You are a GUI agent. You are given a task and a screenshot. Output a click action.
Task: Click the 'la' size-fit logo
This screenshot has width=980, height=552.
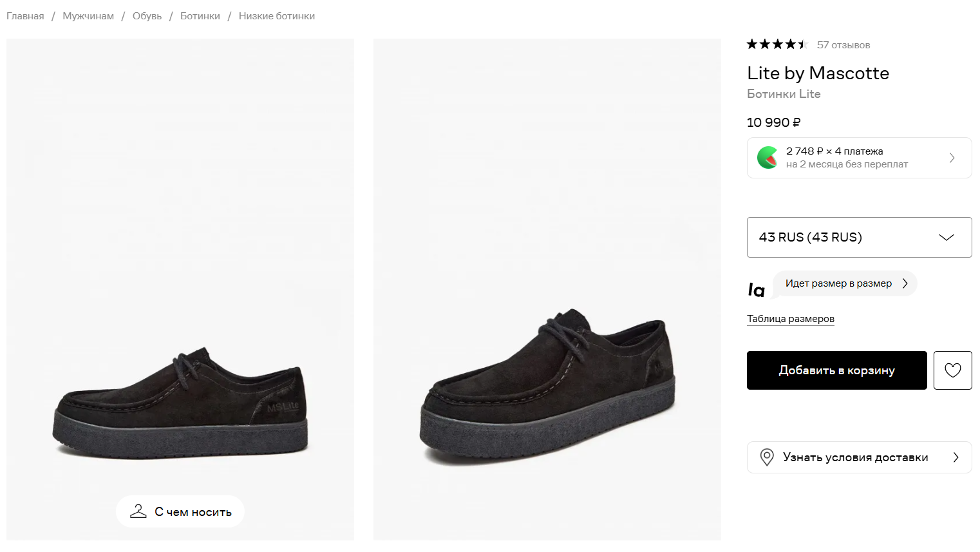coord(757,290)
